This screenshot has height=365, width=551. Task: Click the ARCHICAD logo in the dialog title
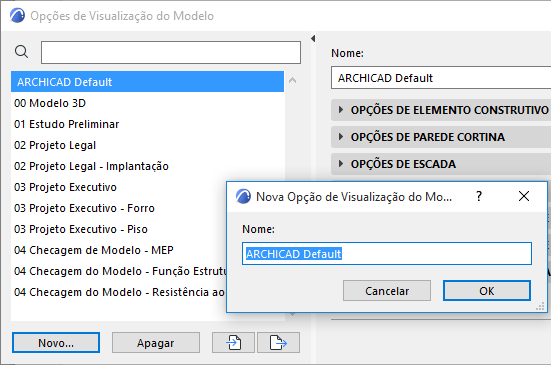pyautogui.click(x=243, y=196)
